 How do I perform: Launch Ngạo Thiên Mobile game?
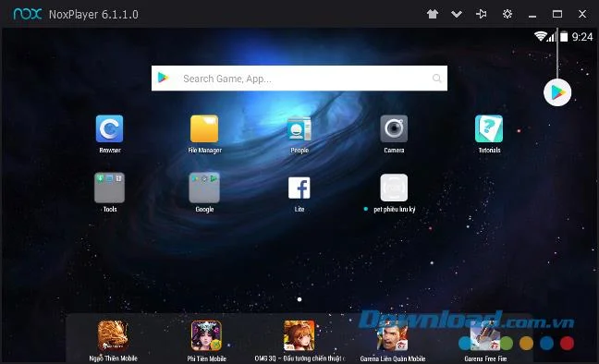tap(113, 336)
